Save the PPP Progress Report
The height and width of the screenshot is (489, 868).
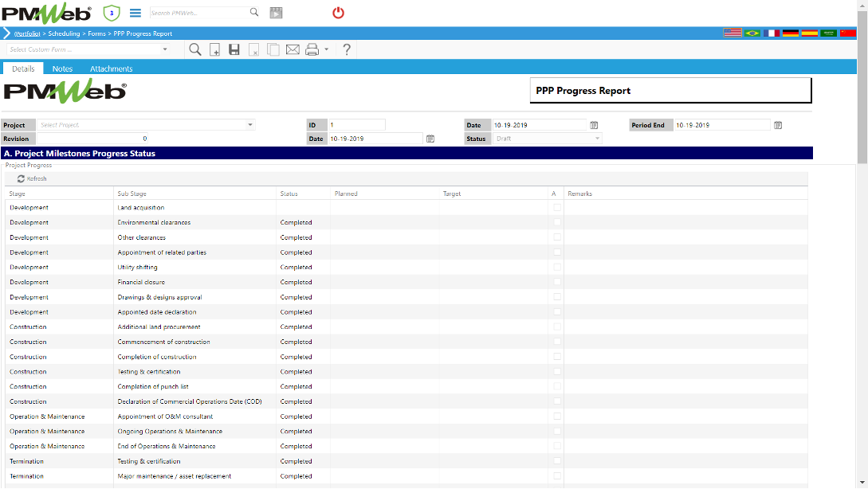(234, 49)
